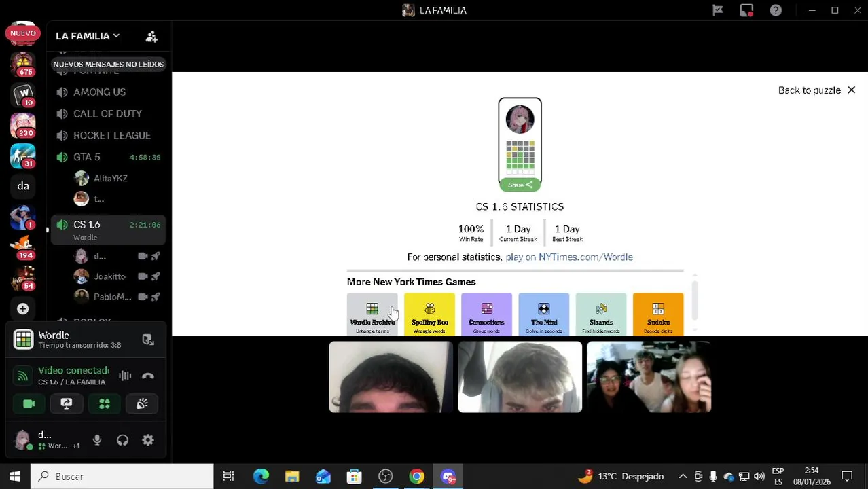Click the activity rocket icon next to Joakitto

(156, 276)
